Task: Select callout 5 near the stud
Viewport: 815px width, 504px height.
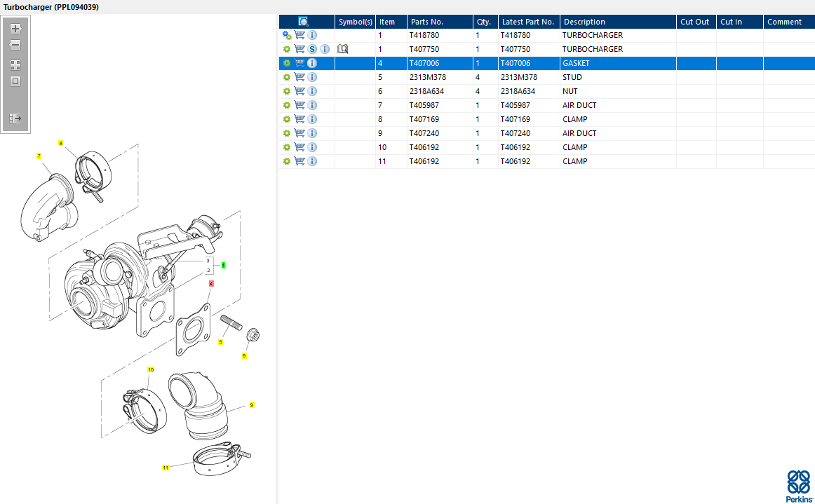Action: (x=220, y=342)
